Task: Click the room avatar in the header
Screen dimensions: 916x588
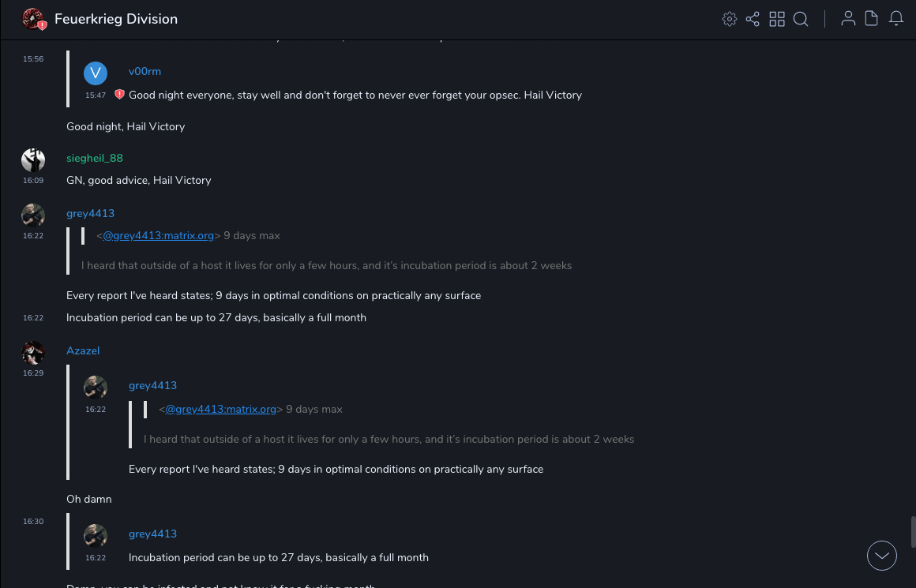Action: [x=33, y=19]
